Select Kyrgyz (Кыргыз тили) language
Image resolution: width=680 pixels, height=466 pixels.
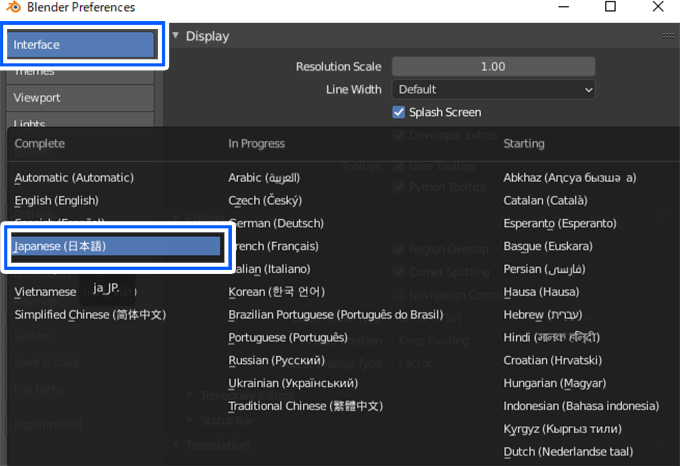(562, 429)
